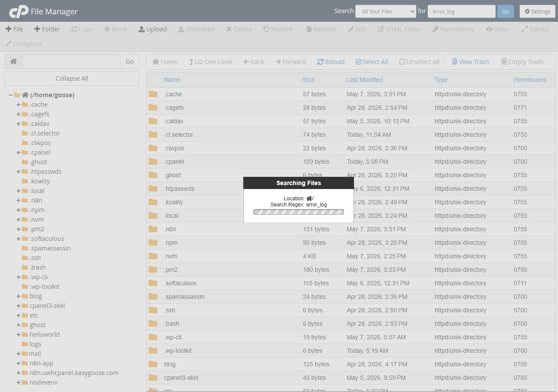Click the Searching Files dialog title
The image size is (558, 392).
(299, 183)
